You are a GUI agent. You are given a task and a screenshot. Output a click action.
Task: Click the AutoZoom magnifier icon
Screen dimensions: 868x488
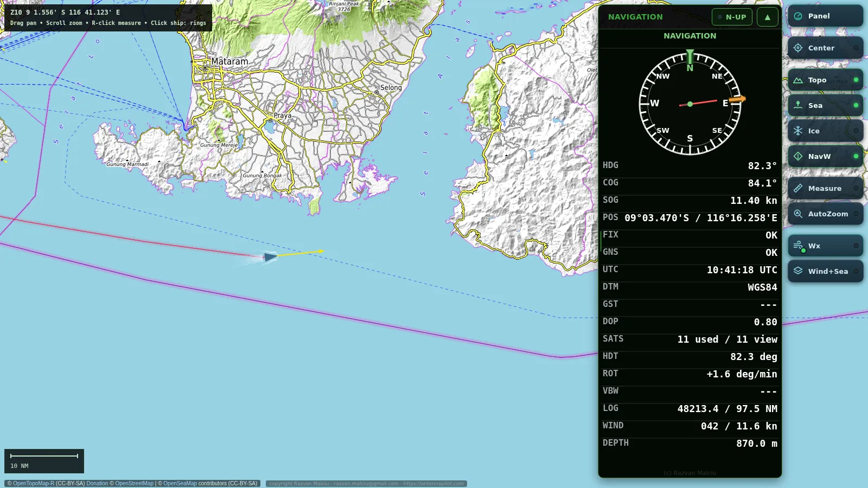pos(798,214)
